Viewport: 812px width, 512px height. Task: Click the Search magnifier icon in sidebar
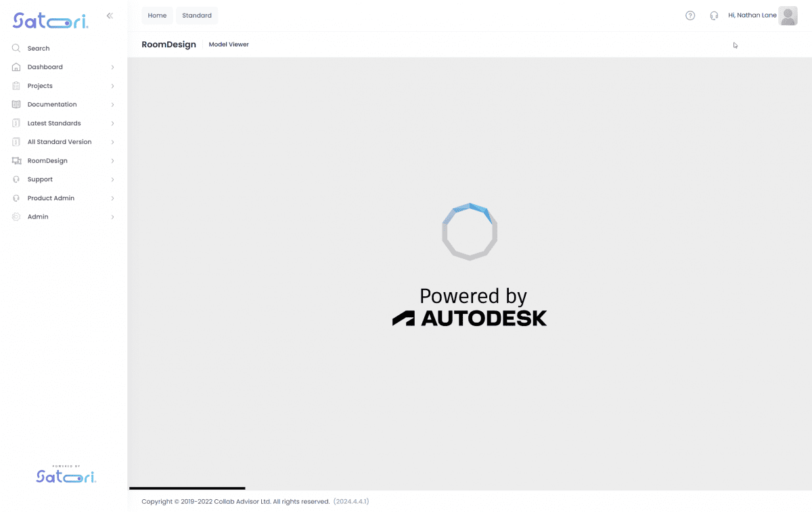click(16, 49)
